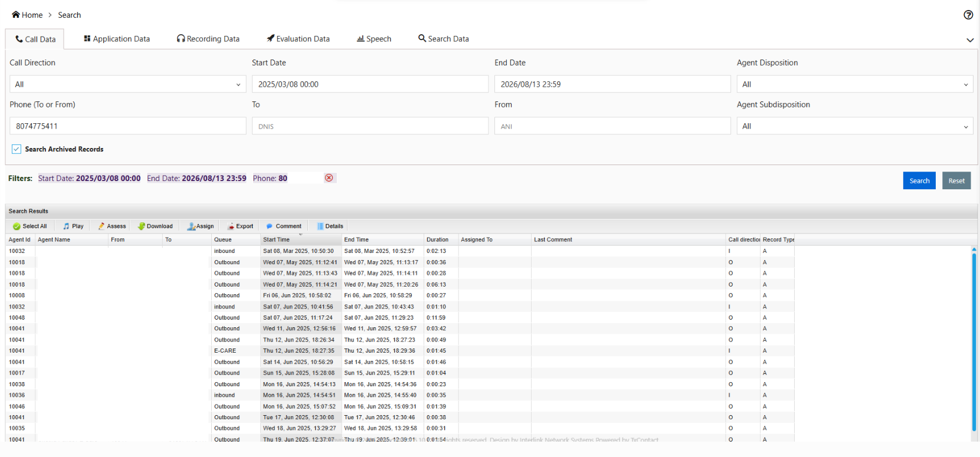Click E-CARE queue cell
This screenshot has height=457, width=980.
coord(236,351)
